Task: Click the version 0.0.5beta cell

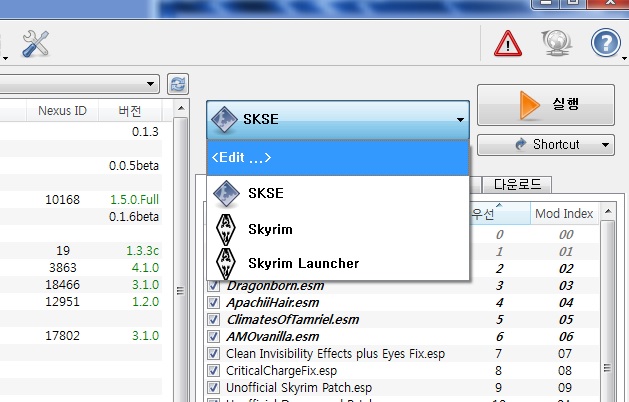Action: click(x=134, y=165)
